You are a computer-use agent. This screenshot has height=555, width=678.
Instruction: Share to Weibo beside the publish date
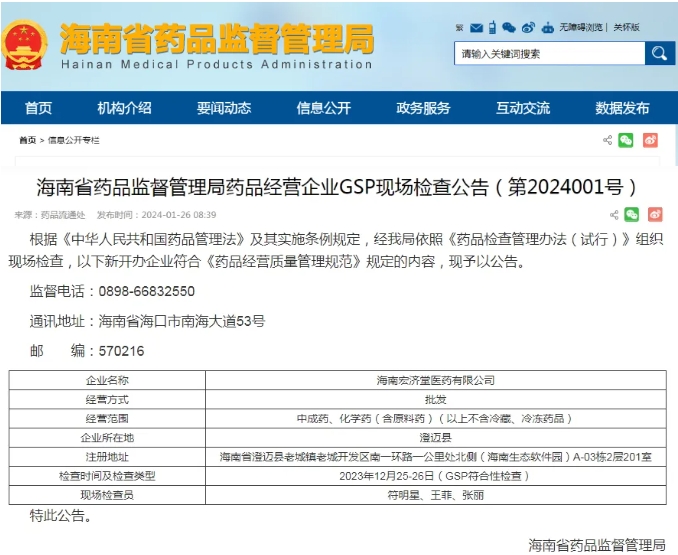pyautogui.click(x=655, y=214)
